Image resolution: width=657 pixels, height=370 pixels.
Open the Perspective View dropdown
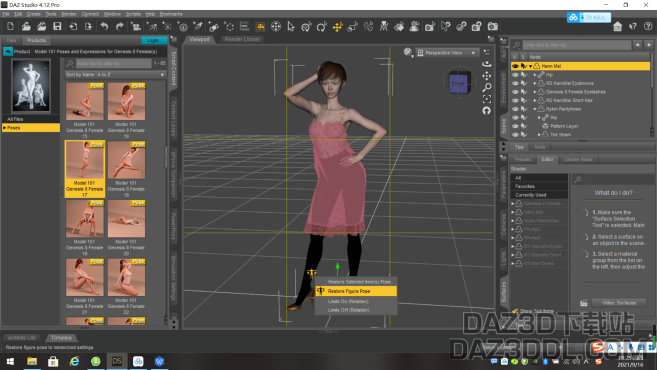(x=447, y=53)
